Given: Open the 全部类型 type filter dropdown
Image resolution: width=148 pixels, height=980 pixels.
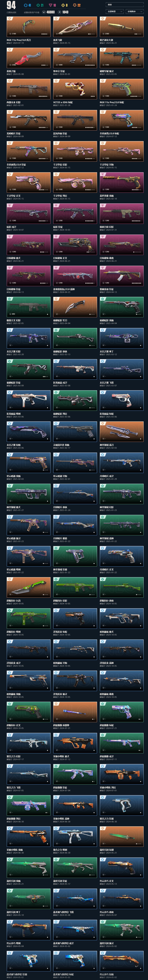Looking at the screenshot, I should pyautogui.click(x=114, y=11).
